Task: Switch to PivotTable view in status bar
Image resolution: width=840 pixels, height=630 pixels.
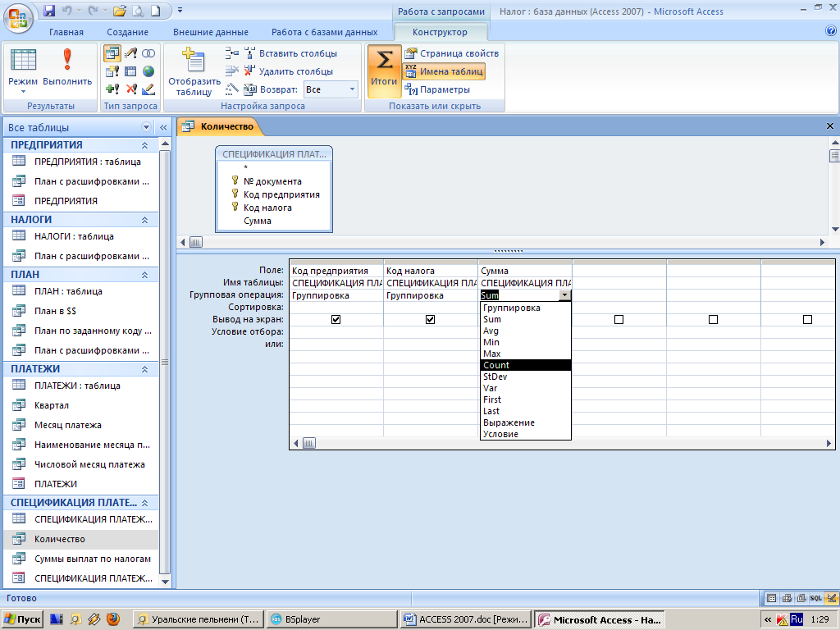Action: [787, 598]
